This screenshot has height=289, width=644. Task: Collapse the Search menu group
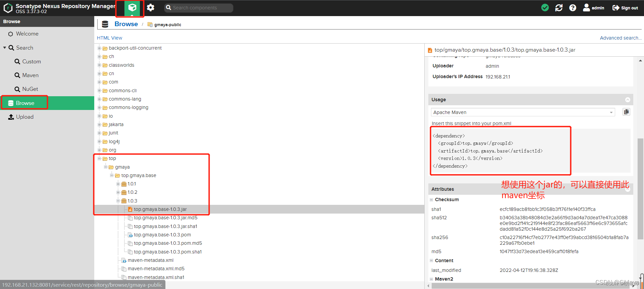pyautogui.click(x=5, y=48)
